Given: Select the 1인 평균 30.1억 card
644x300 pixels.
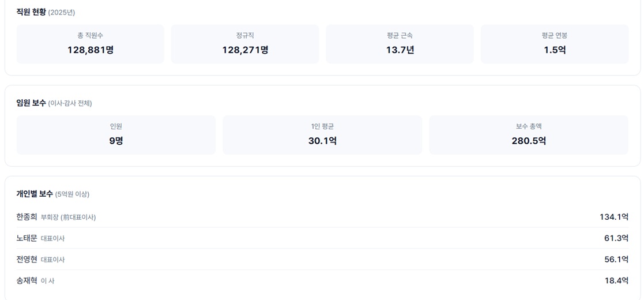Looking at the screenshot, I should click(322, 135).
